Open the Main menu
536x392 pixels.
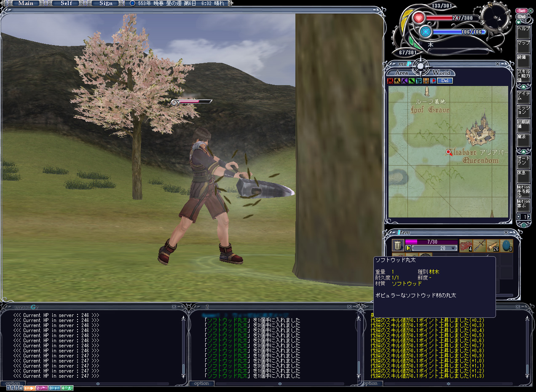(26, 3)
